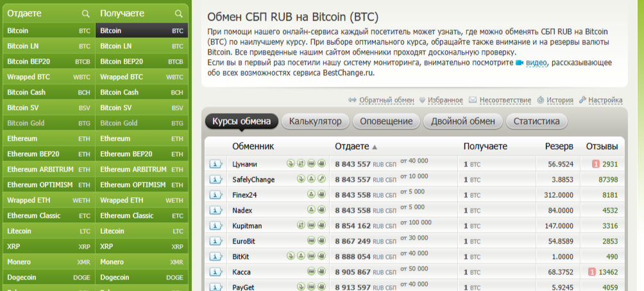This screenshot has height=291, width=644.
Task: Sort table by Отзывы column header
Action: point(602,146)
